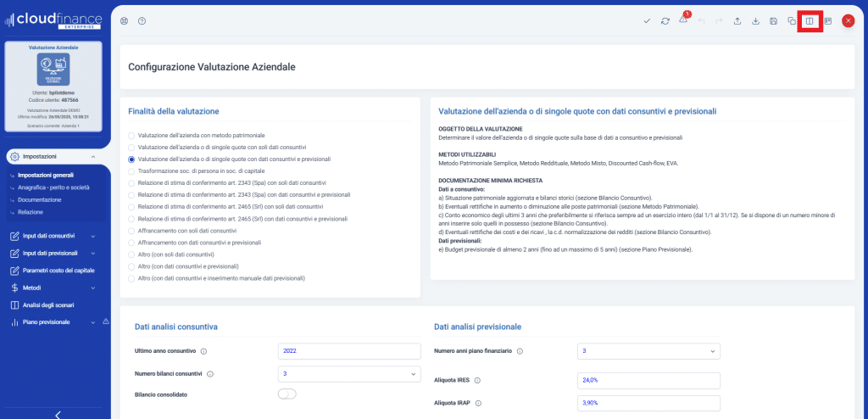Open Numero bilanci consuntivi dropdown
Image resolution: width=868 pixels, height=419 pixels.
point(349,374)
